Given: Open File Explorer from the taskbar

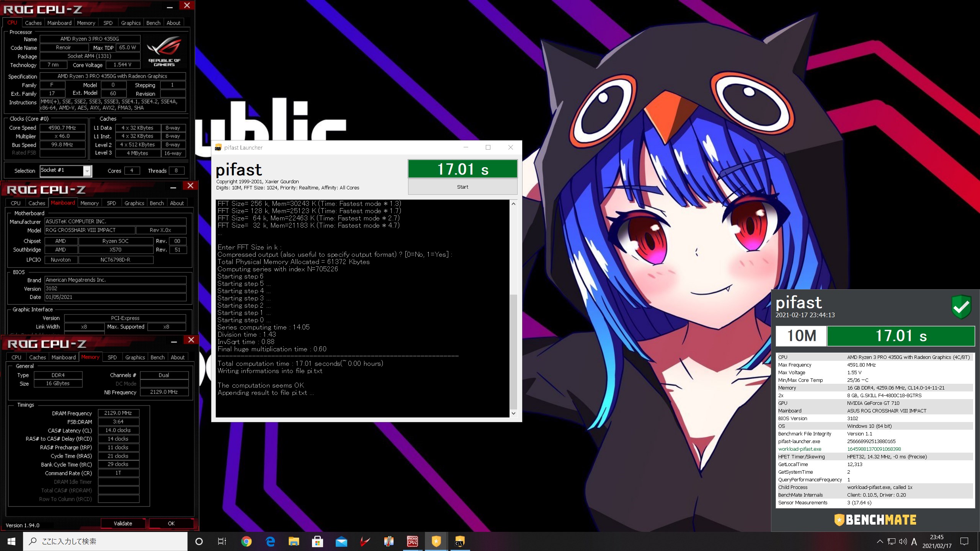Looking at the screenshot, I should (x=294, y=541).
